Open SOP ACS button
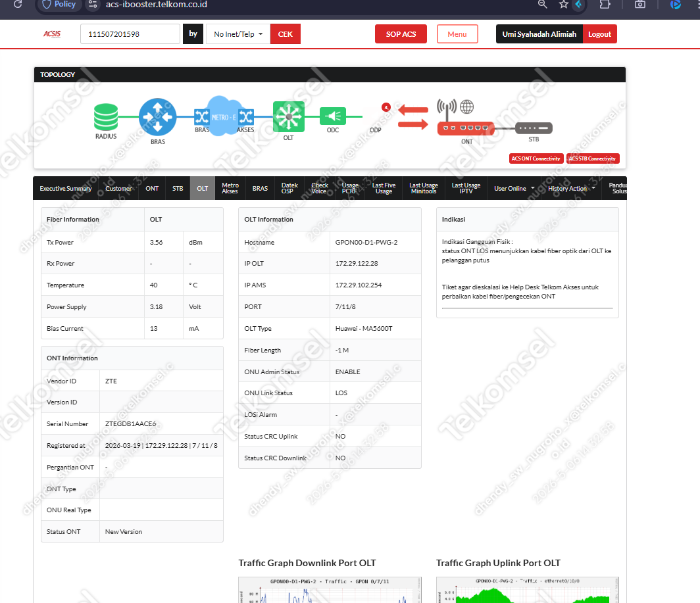This screenshot has height=603, width=700. 401,34
